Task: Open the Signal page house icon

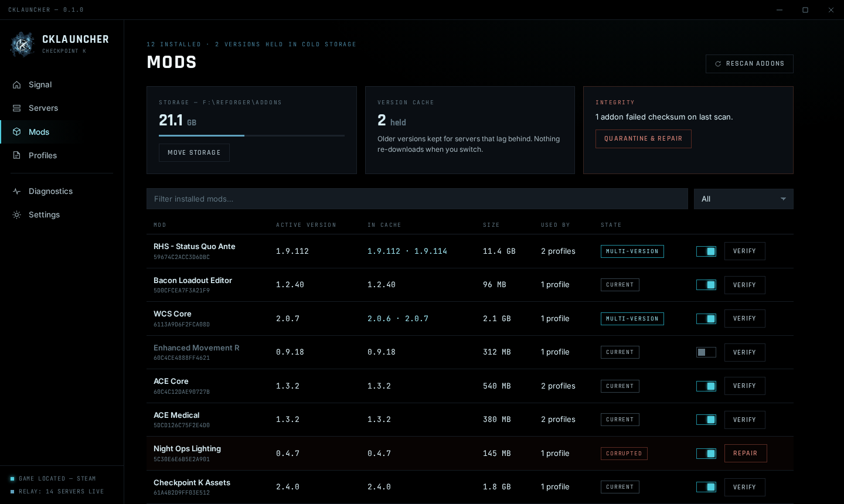Action: (17, 84)
